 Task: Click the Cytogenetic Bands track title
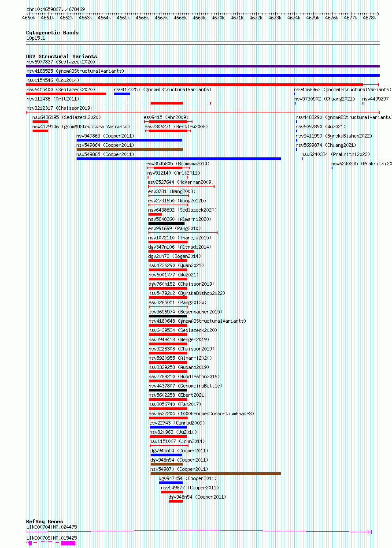pyautogui.click(x=52, y=33)
